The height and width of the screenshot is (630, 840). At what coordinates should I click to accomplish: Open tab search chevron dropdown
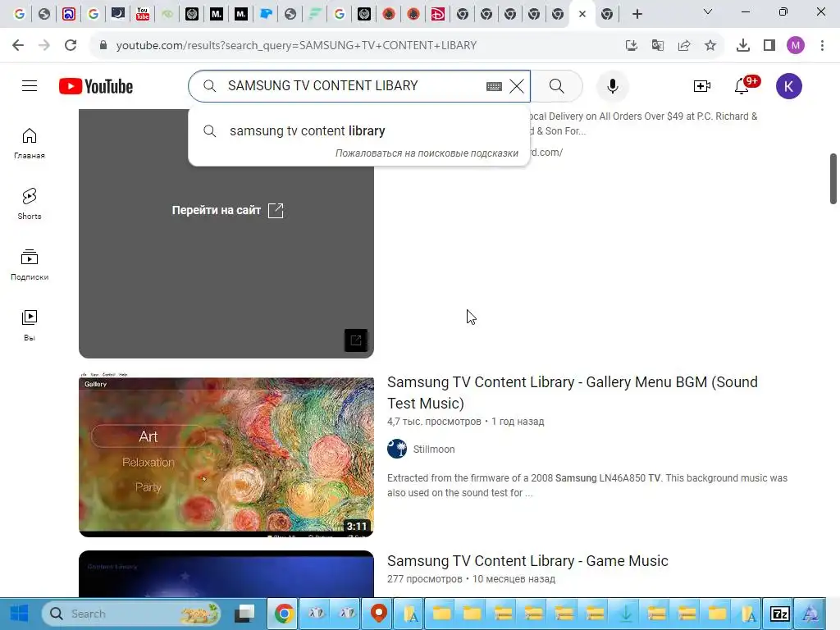tap(708, 11)
